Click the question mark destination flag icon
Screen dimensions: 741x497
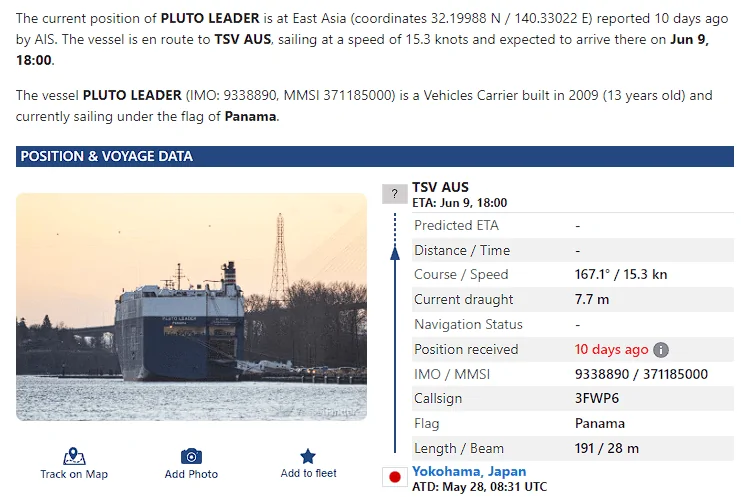pyautogui.click(x=395, y=194)
